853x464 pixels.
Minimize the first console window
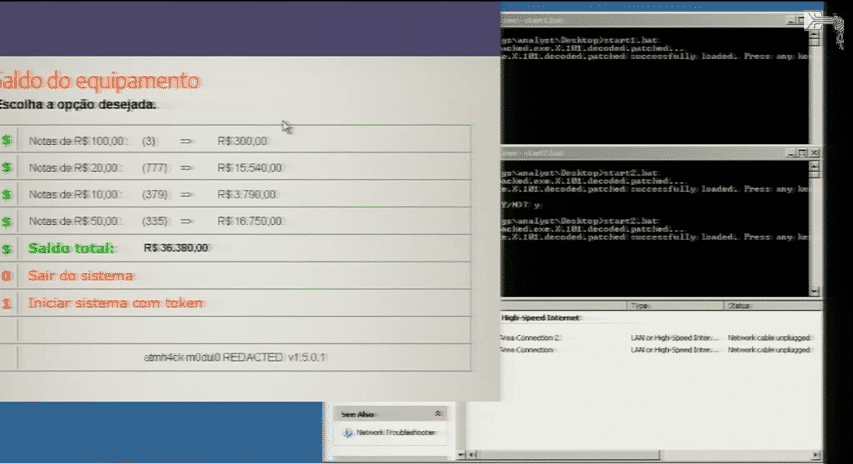pyautogui.click(x=792, y=20)
